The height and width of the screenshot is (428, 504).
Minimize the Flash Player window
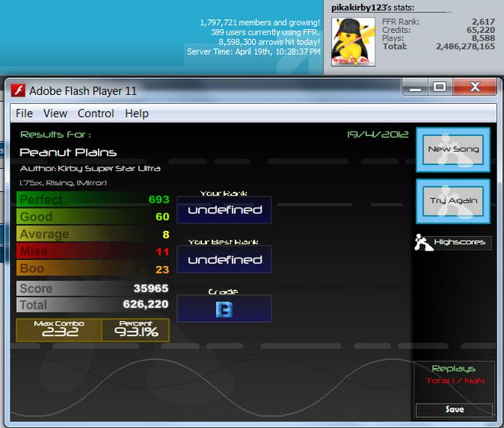(415, 87)
